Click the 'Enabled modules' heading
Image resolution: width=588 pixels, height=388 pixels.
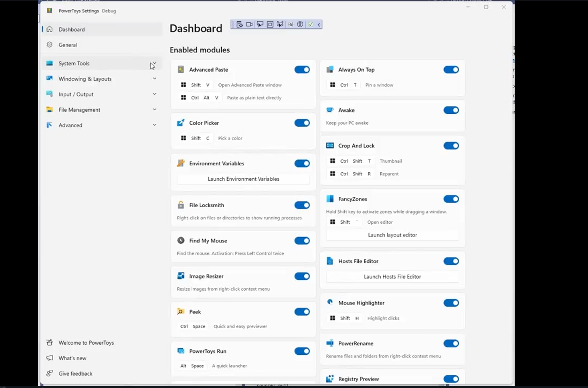200,50
